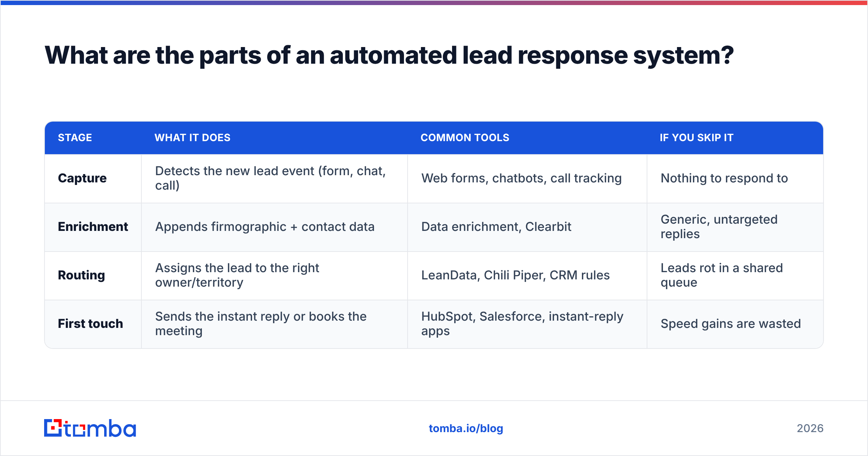
Task: Click 'Detects the new lead event' cell
Action: [275, 178]
